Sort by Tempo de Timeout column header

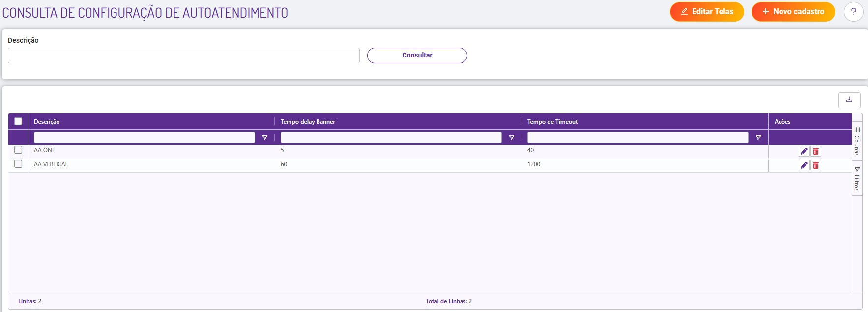coord(552,122)
